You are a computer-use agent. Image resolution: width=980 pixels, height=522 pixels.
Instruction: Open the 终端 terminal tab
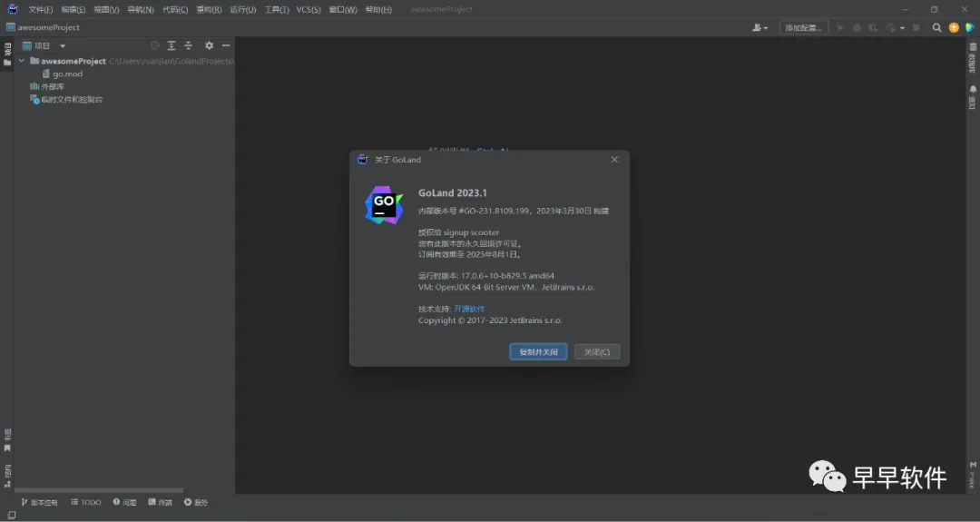tap(160, 502)
